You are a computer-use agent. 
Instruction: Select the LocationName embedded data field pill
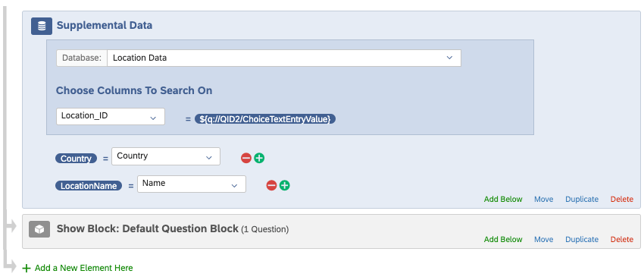[x=89, y=186]
